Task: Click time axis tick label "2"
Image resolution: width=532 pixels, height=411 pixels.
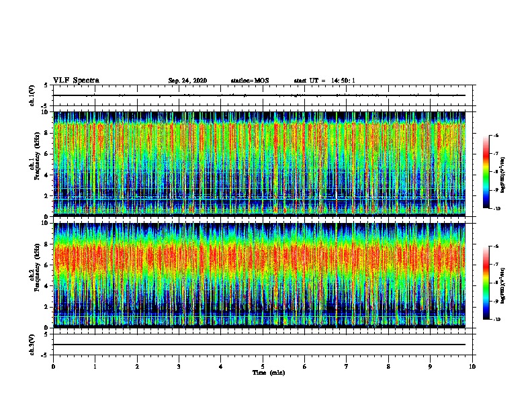Action: 137,367
